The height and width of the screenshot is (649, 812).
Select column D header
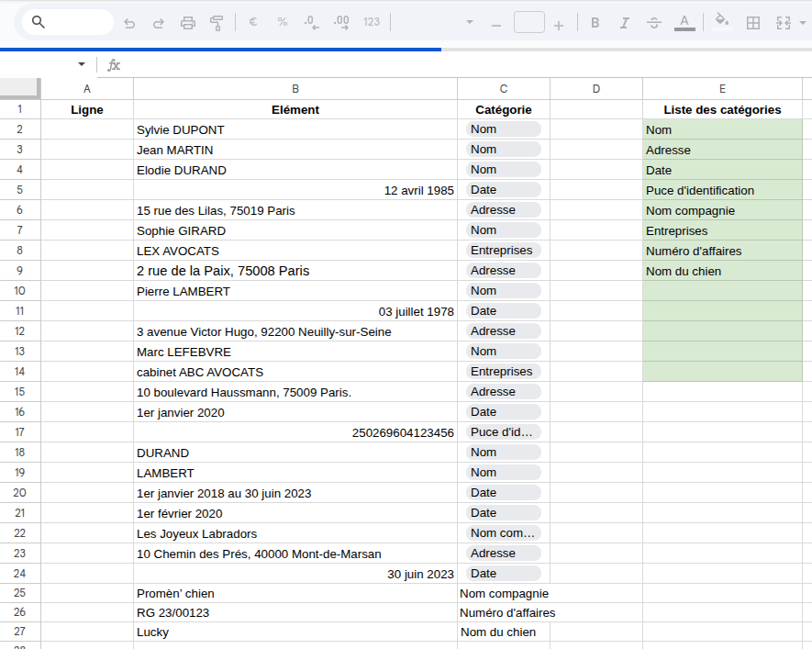pos(596,89)
